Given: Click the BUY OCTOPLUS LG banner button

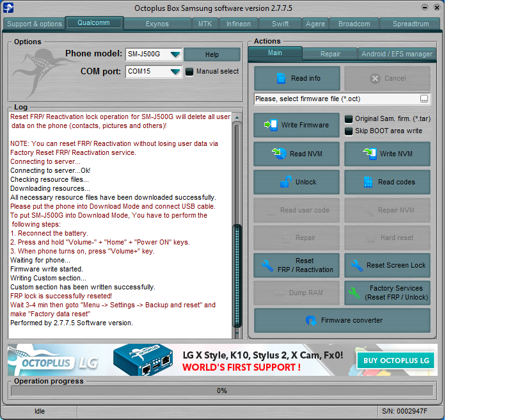Looking at the screenshot, I should coord(396,360).
